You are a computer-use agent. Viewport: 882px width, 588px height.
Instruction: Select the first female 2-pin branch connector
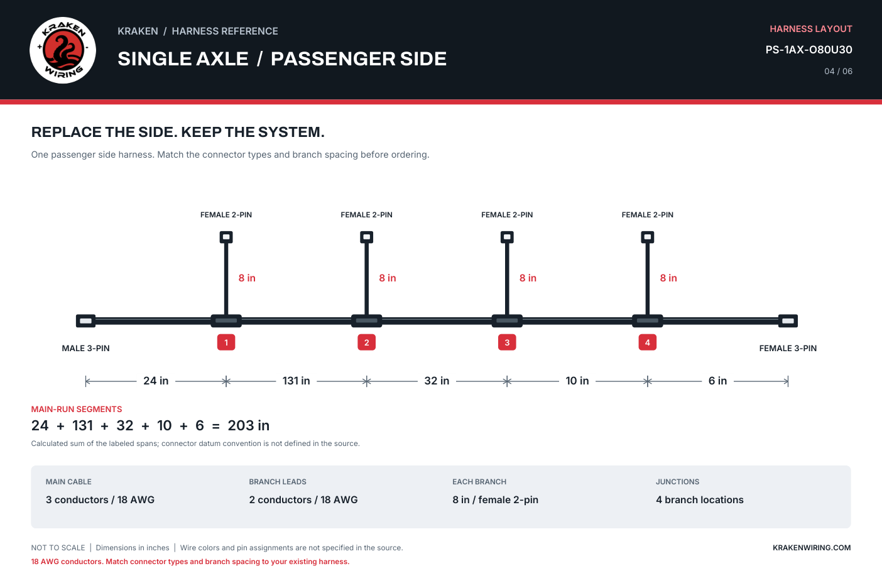(x=226, y=237)
